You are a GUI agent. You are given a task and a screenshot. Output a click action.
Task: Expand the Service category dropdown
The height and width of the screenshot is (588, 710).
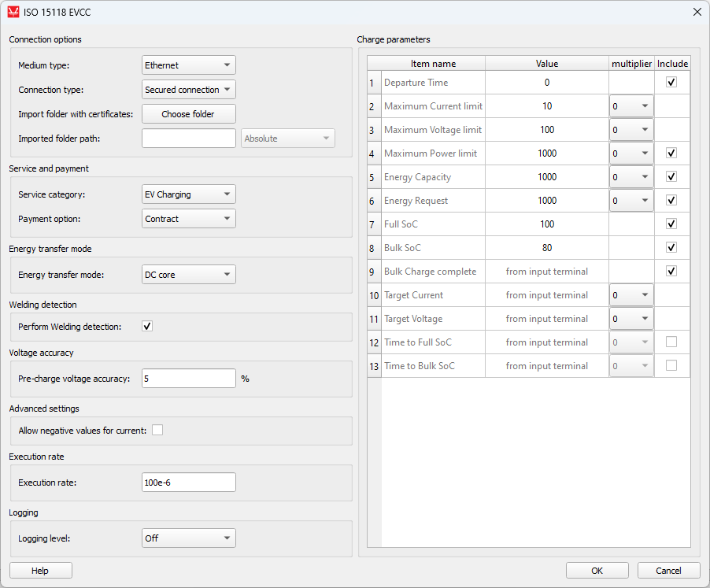tap(188, 194)
